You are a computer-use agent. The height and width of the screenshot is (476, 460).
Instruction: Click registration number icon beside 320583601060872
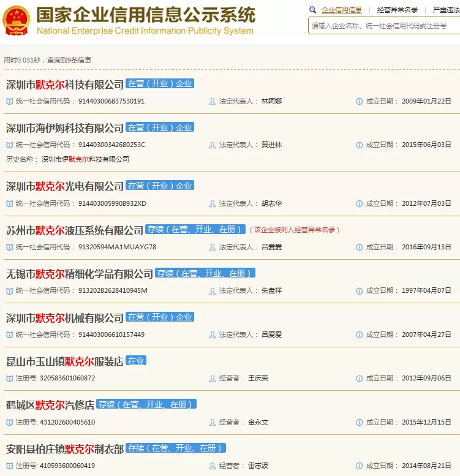coord(10,378)
